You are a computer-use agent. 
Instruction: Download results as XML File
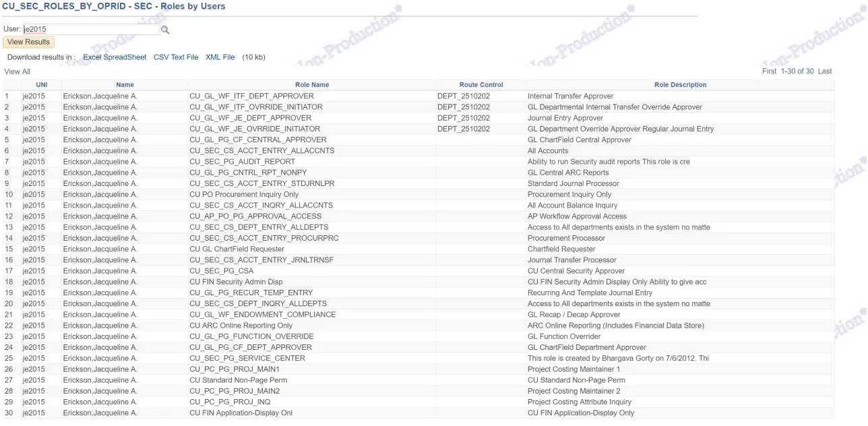tap(220, 57)
